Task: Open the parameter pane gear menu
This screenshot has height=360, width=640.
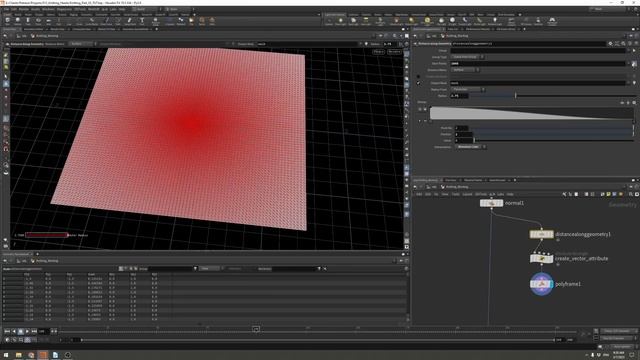Action: coord(610,43)
